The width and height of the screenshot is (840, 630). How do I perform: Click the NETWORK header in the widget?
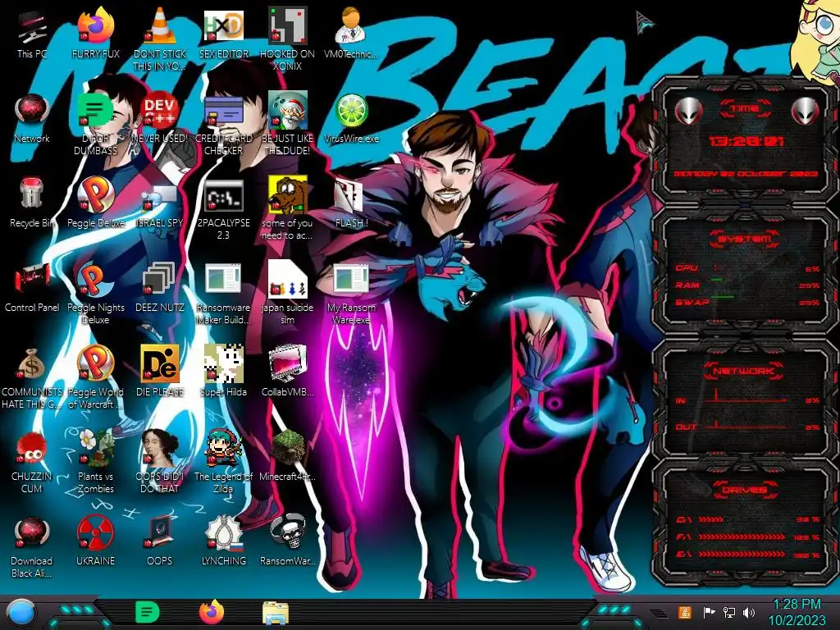(x=743, y=370)
